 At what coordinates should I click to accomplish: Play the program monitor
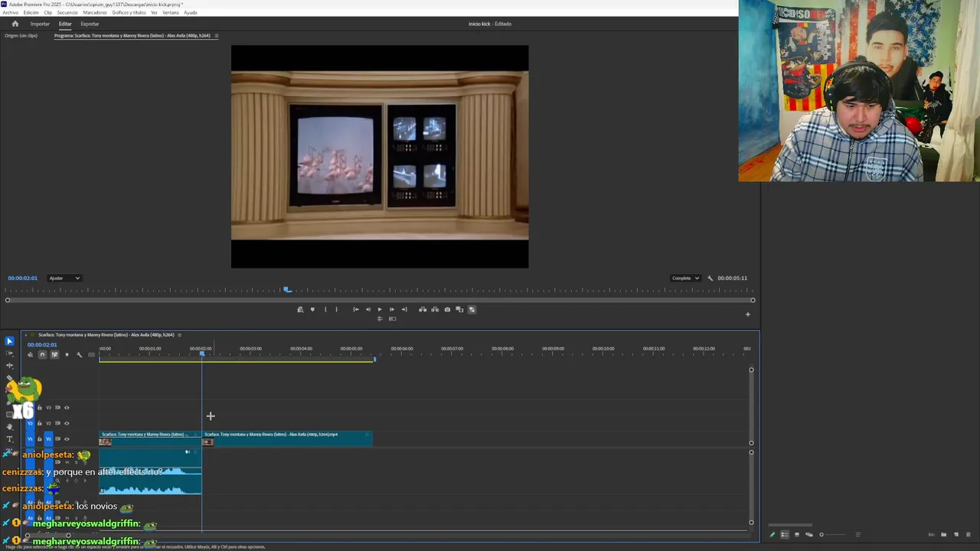click(x=380, y=309)
